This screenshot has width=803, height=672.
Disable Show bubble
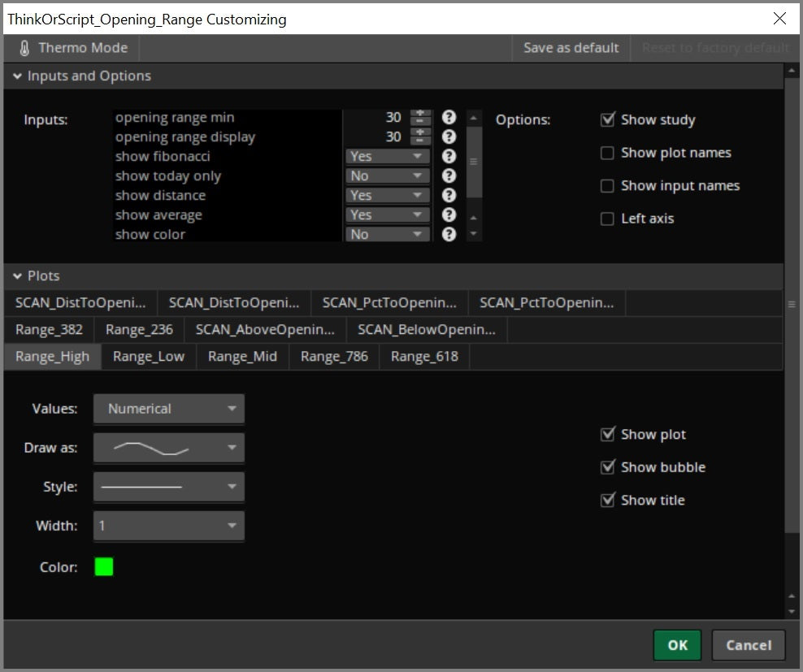(x=607, y=467)
